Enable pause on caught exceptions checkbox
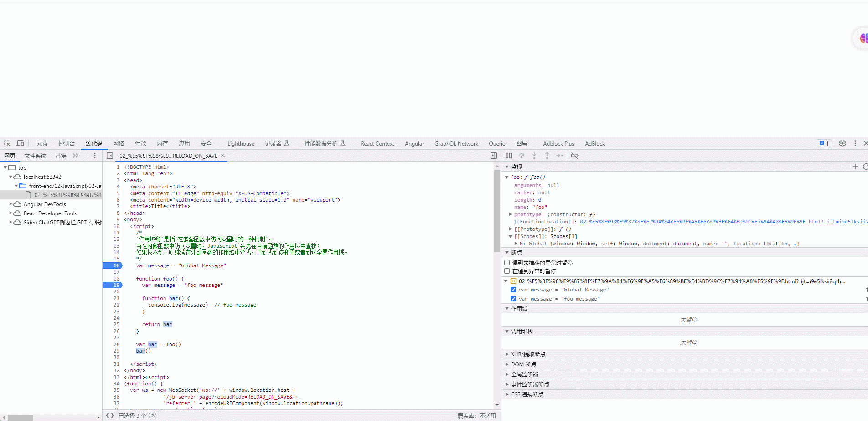 507,271
